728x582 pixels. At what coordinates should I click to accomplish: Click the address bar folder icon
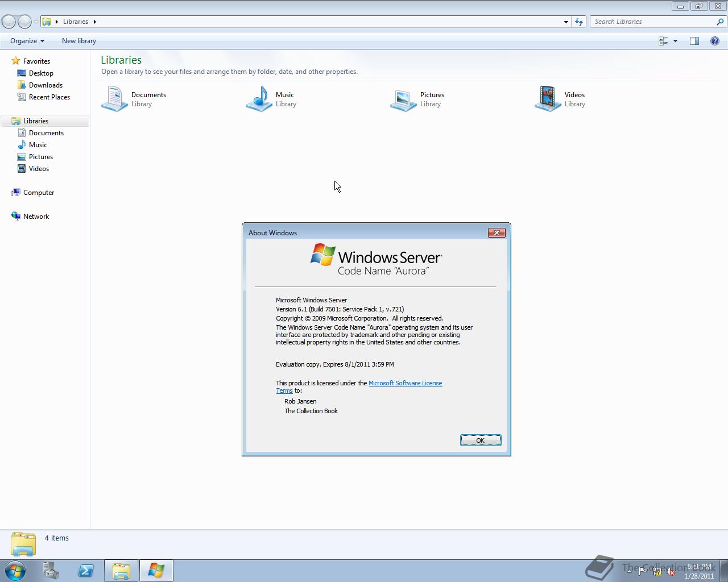tap(47, 22)
